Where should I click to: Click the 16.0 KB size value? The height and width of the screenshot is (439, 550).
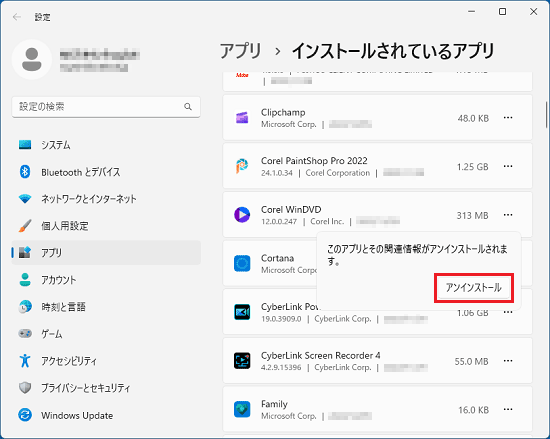point(474,410)
